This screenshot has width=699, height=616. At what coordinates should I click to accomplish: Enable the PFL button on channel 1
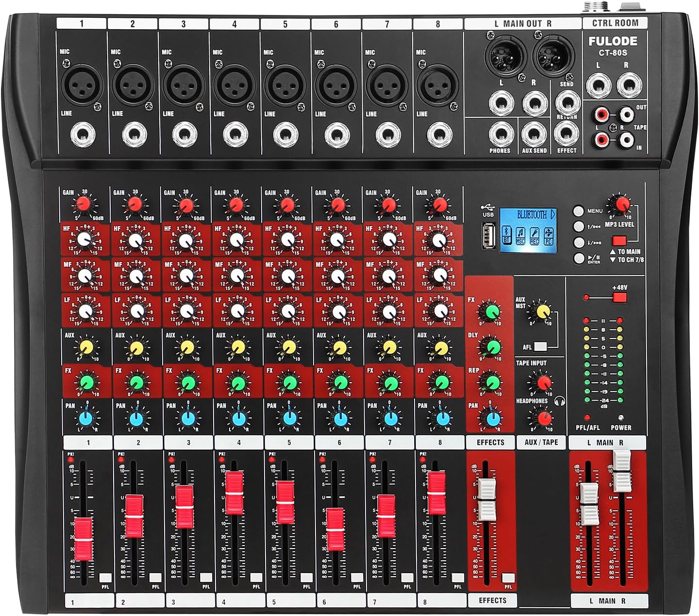(105, 577)
